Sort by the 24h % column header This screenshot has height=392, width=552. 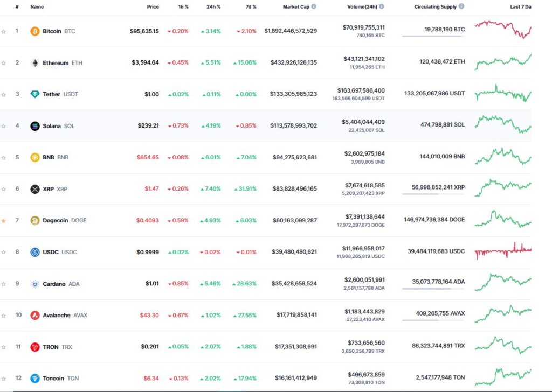(213, 6)
